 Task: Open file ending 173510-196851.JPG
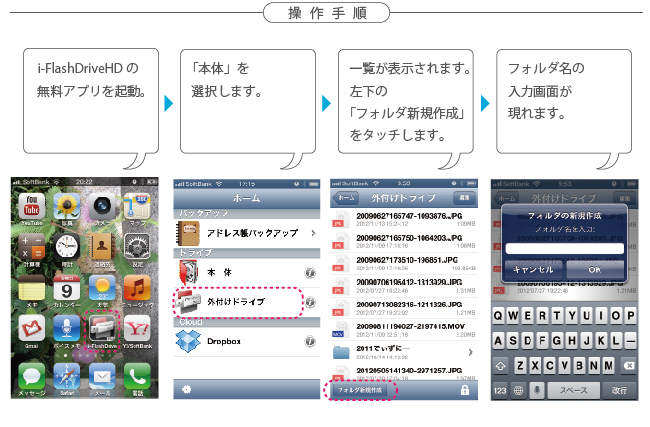(404, 264)
